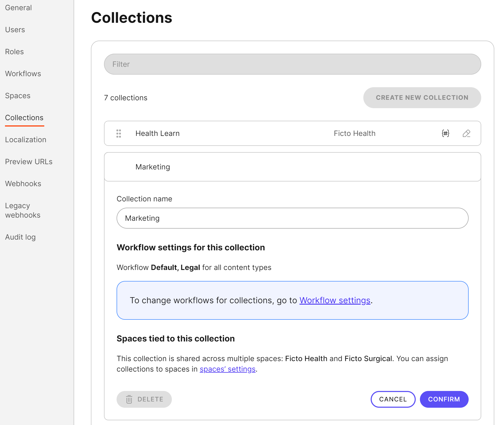Delete the Marketing collection
Screen dimensions: 504x425
coord(144,399)
